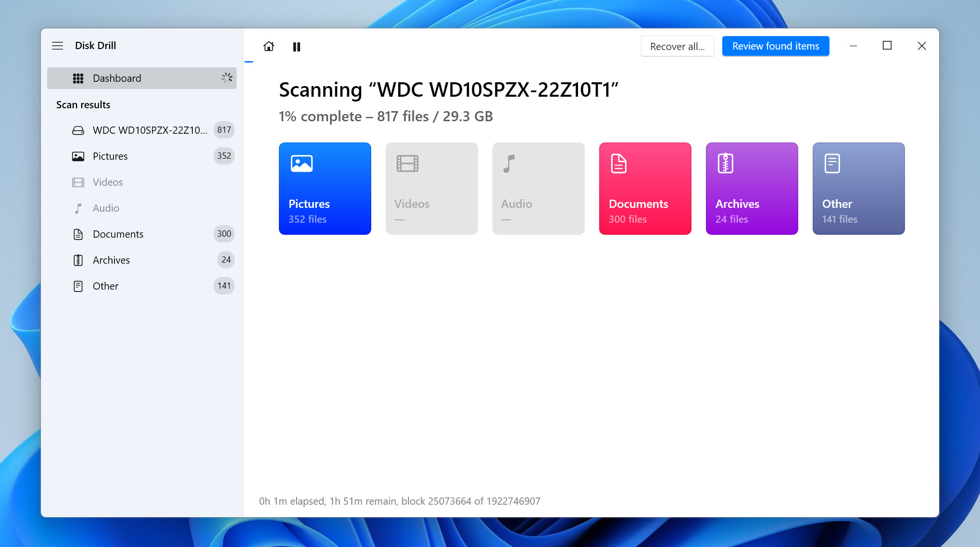Close the Disk Drill window

point(922,46)
